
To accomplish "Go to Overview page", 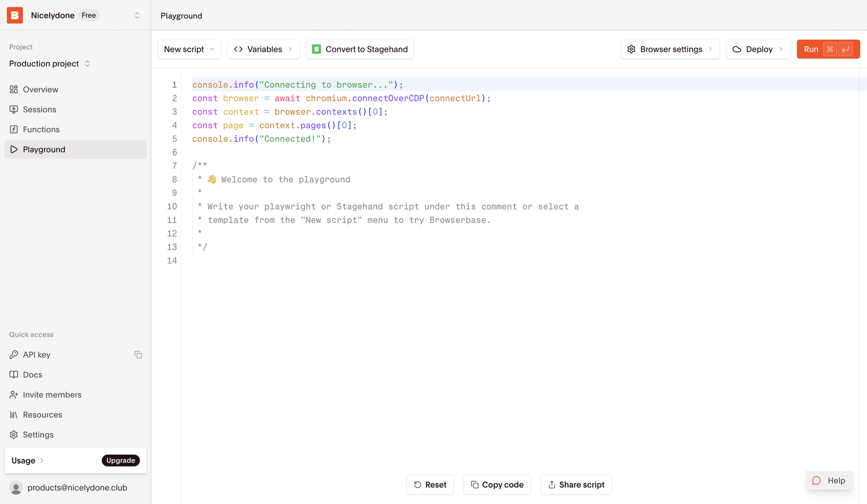I will pyautogui.click(x=76, y=89).
